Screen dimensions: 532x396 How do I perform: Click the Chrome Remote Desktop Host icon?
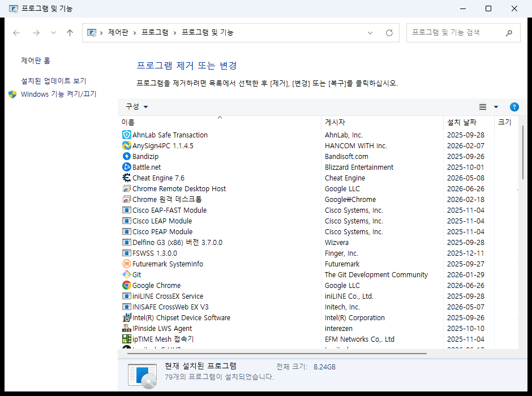pos(127,189)
